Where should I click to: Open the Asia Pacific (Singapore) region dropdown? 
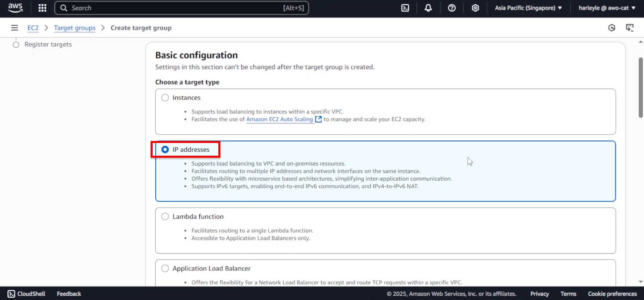click(x=528, y=8)
